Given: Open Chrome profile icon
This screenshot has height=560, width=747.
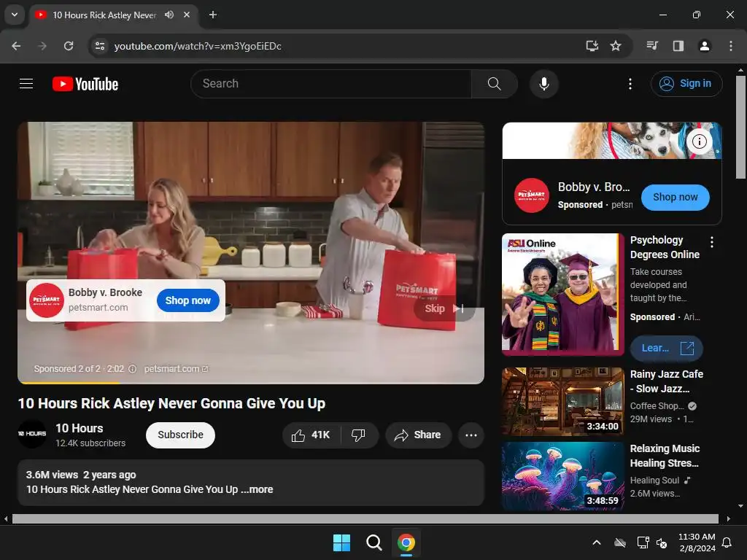Looking at the screenshot, I should [704, 46].
